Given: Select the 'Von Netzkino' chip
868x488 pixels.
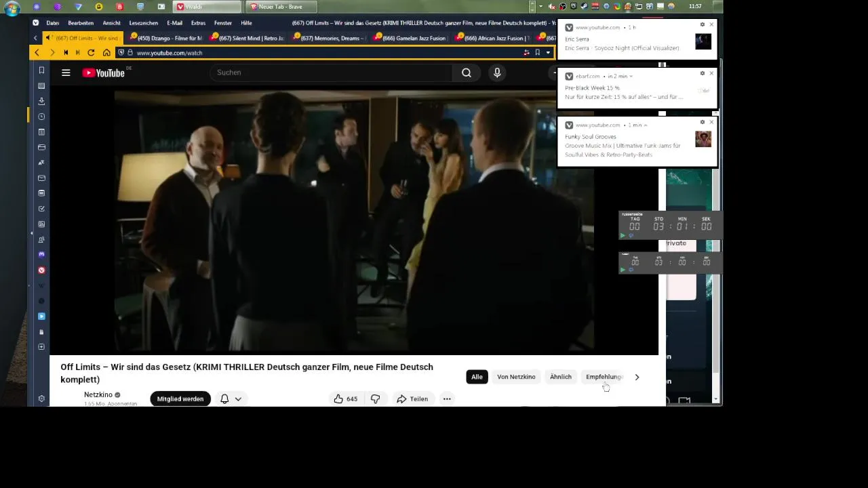Looking at the screenshot, I should point(516,377).
